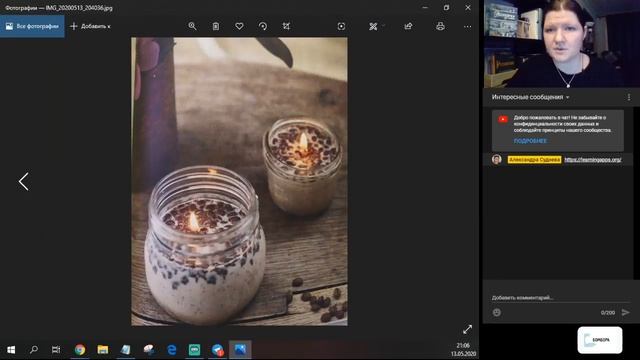The width and height of the screenshot is (640, 360).
Task: Open the 'Все фотографии' button
Action: click(32, 27)
